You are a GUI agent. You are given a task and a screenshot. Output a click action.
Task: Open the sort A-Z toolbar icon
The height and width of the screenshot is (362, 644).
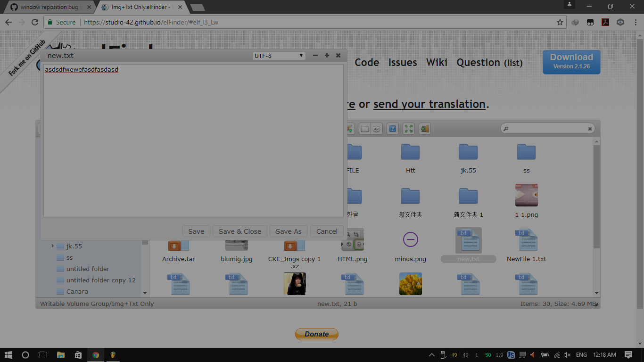click(x=376, y=129)
